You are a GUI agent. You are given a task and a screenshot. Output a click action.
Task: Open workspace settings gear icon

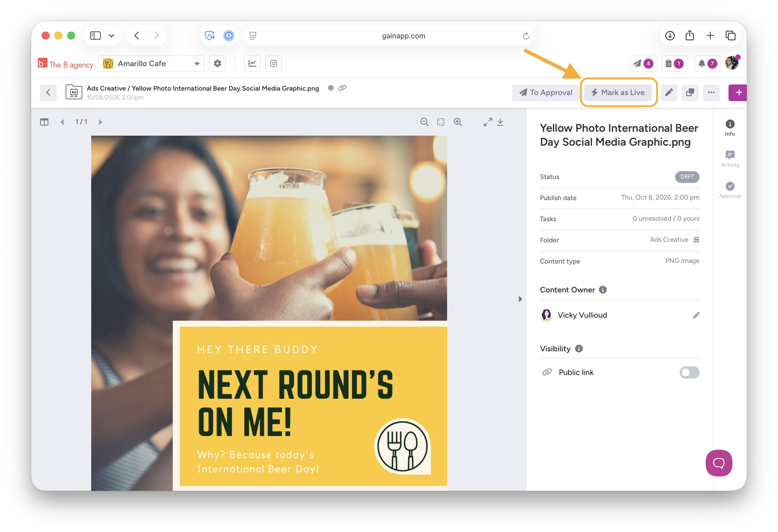tap(217, 64)
